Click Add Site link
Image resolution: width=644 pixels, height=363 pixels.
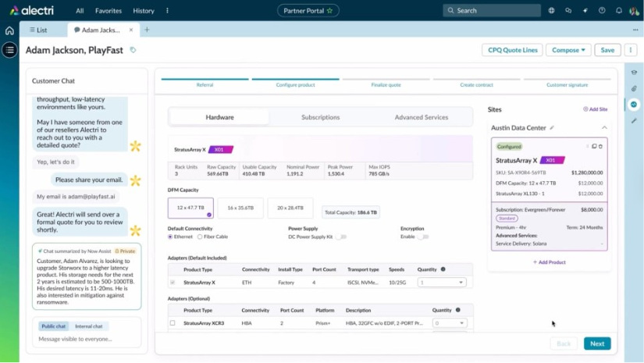[595, 109]
